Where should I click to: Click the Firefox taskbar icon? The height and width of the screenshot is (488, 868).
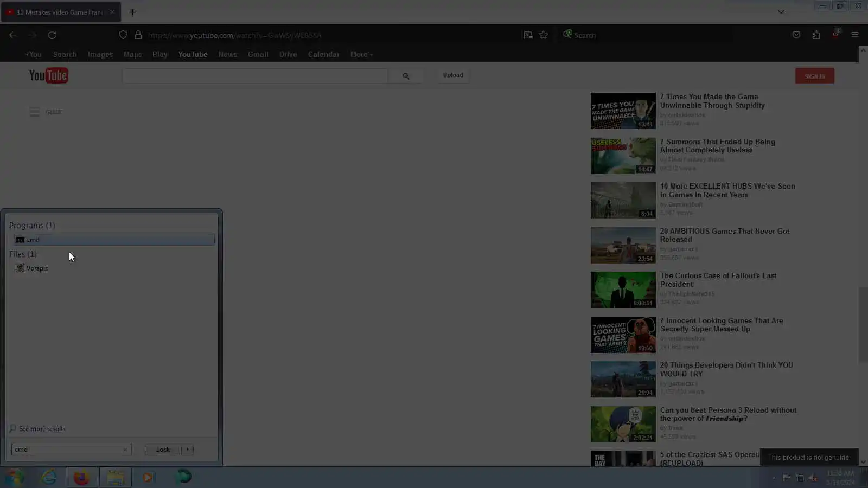coord(82,477)
